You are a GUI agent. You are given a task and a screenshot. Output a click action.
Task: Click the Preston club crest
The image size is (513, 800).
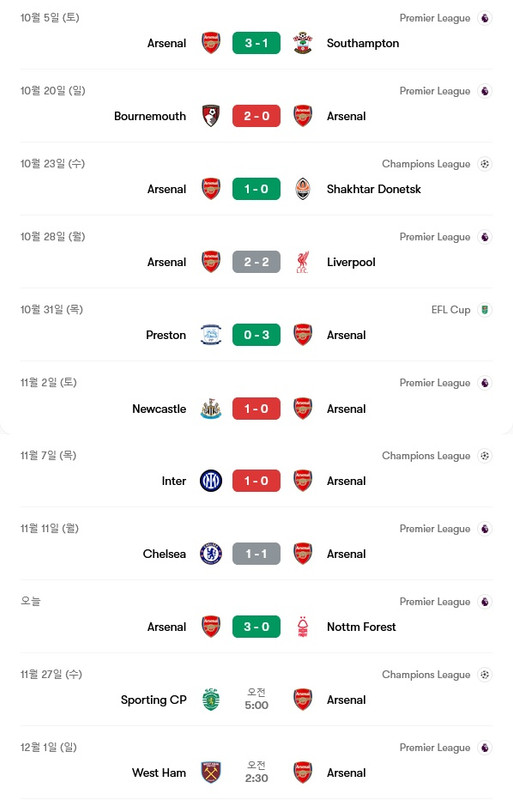click(211, 335)
